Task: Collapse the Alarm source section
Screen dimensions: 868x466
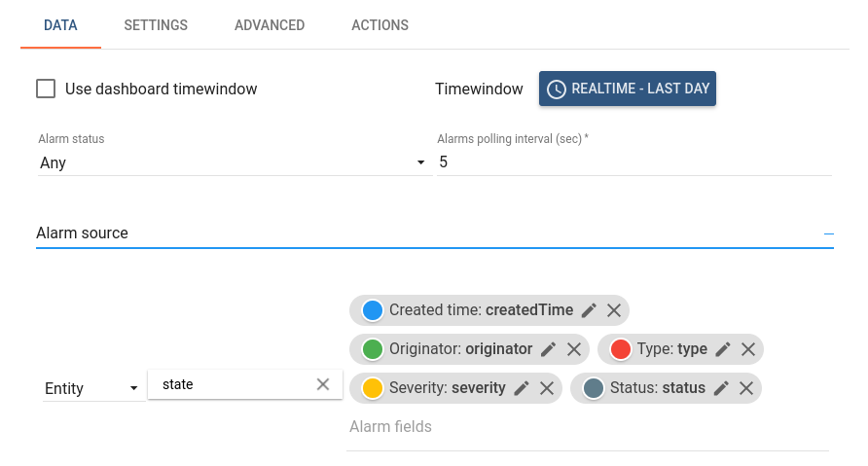Action: point(829,233)
